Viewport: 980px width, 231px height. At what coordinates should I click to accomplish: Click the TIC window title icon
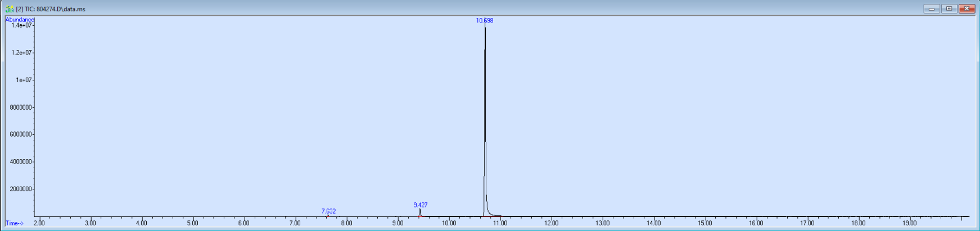point(9,9)
